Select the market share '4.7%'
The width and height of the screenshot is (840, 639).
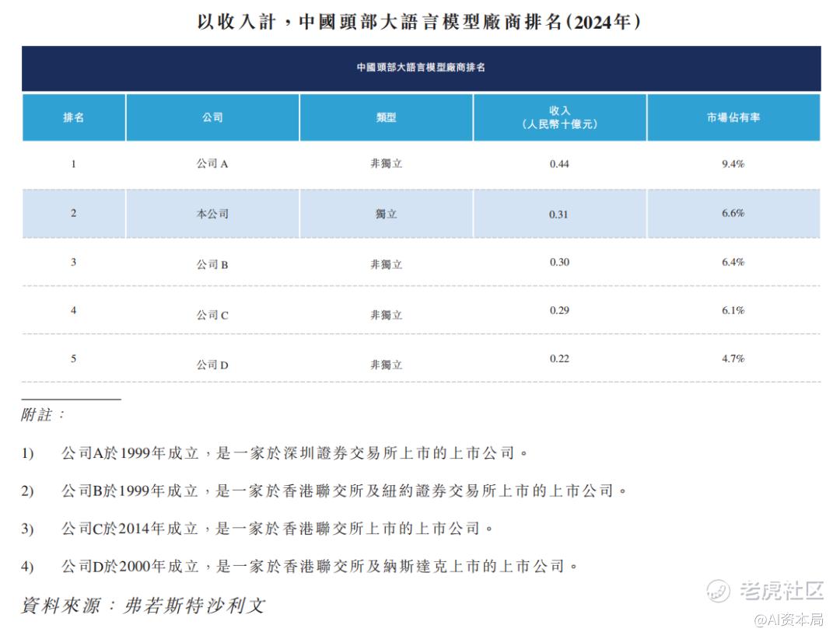pyautogui.click(x=733, y=358)
